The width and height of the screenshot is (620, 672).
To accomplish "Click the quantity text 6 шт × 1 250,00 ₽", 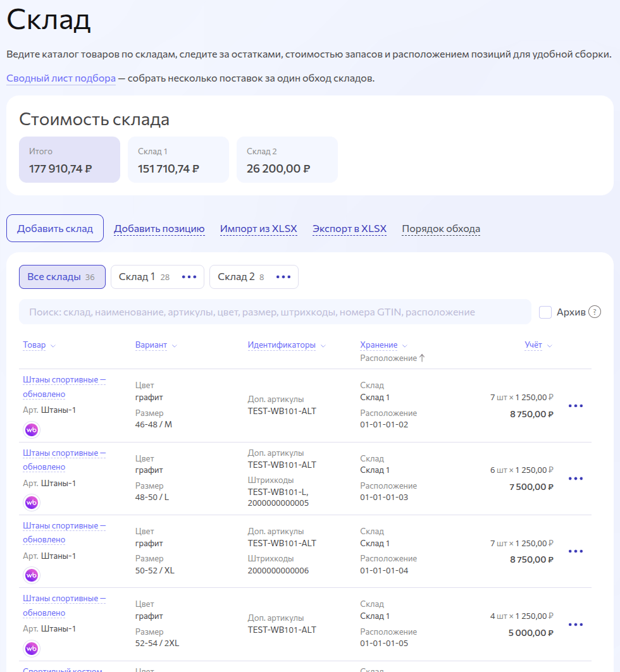I will 522,470.
